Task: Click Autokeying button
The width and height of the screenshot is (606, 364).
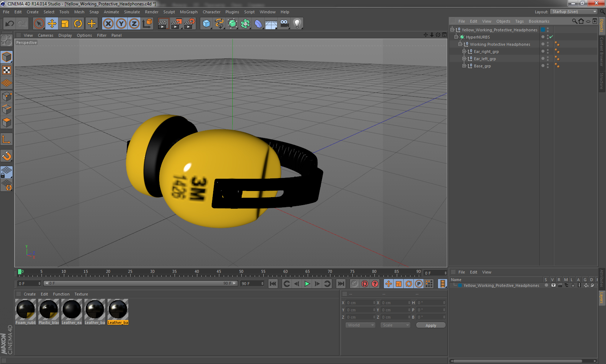Action: [x=365, y=284]
